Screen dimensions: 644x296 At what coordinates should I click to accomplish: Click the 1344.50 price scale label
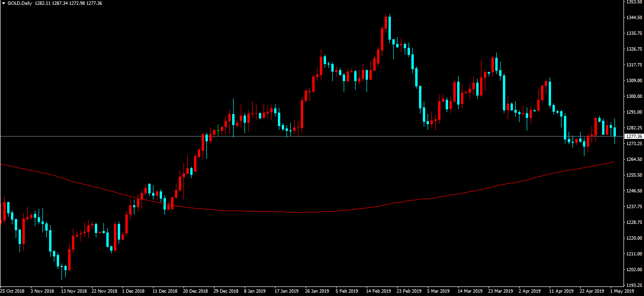pyautogui.click(x=634, y=18)
